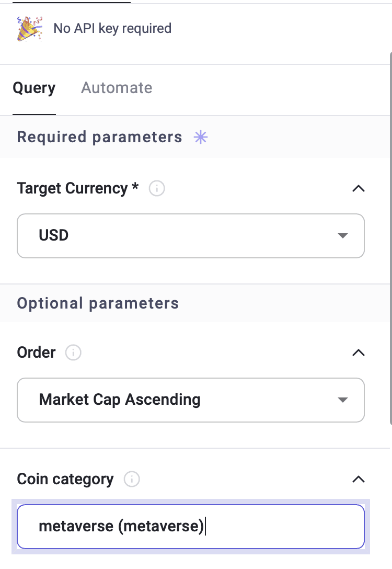Open the Market Cap Ascending dropdown
Screen dimensions: 392x569
coord(191,400)
